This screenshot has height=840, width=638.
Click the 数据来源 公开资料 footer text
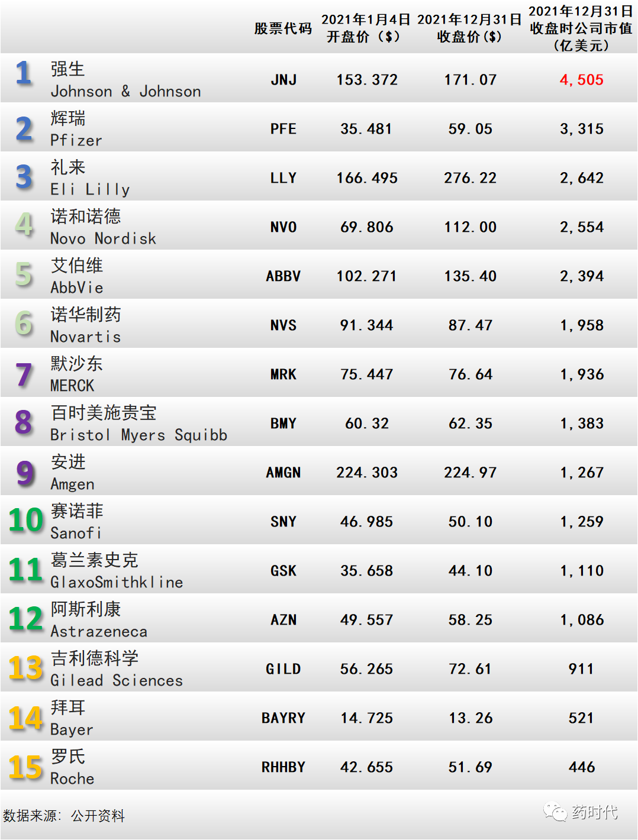click(64, 816)
